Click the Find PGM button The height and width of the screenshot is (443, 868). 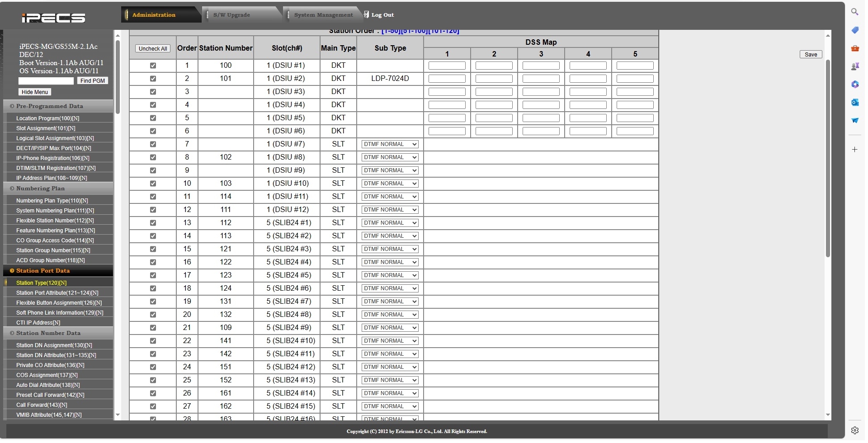click(92, 81)
